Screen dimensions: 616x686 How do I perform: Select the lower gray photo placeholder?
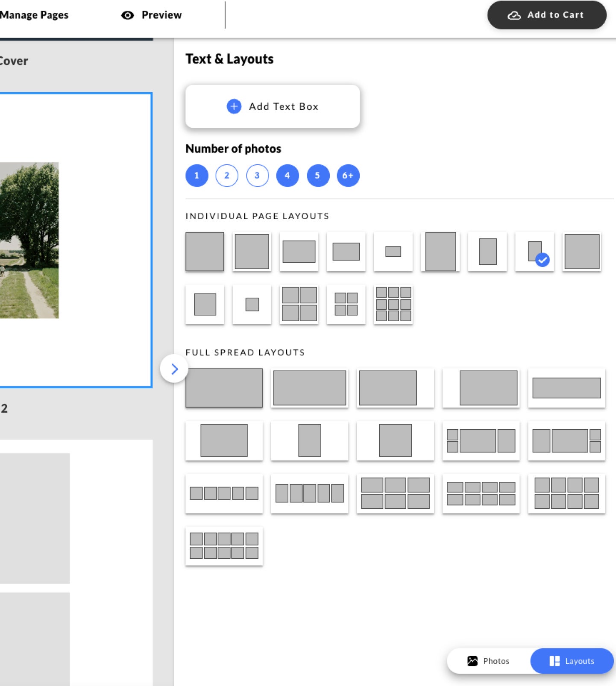pyautogui.click(x=35, y=639)
